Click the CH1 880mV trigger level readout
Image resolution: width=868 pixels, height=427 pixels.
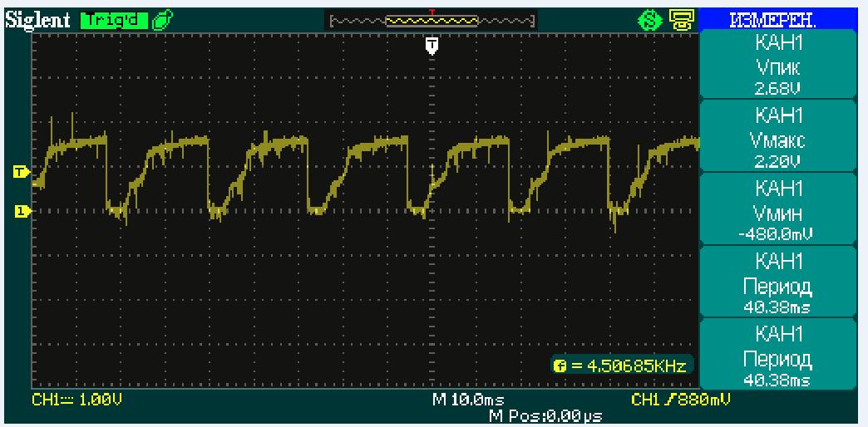point(680,400)
